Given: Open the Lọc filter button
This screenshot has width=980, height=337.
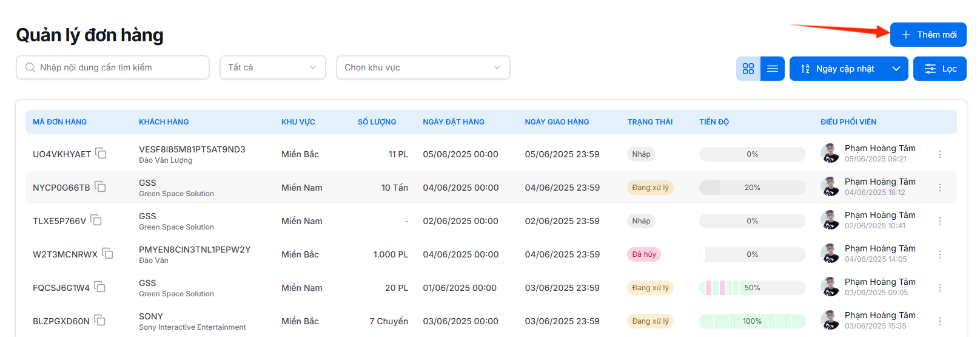Looking at the screenshot, I should click(939, 69).
